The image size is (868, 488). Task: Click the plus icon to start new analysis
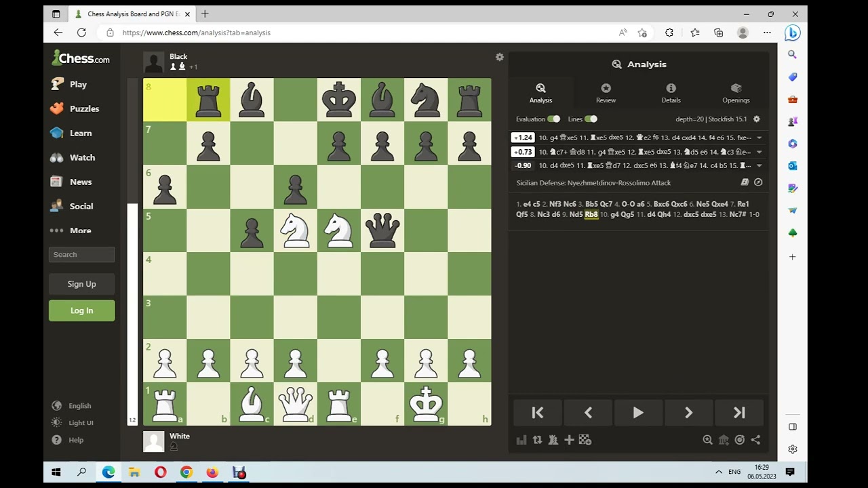tap(569, 440)
